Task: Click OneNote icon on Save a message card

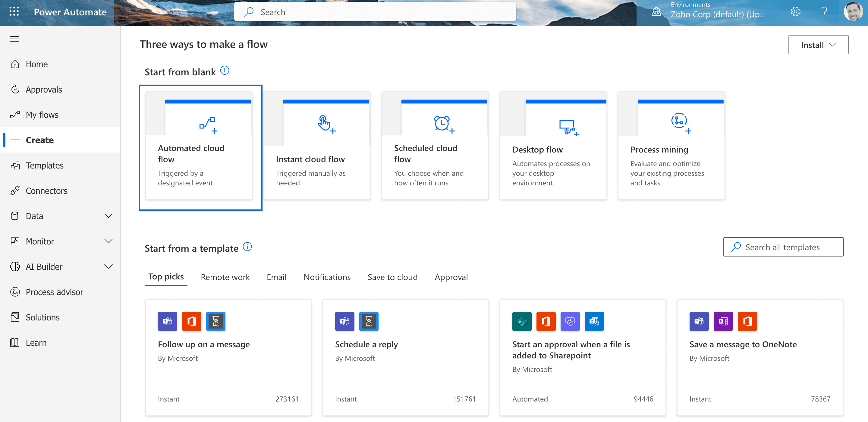Action: 723,321
